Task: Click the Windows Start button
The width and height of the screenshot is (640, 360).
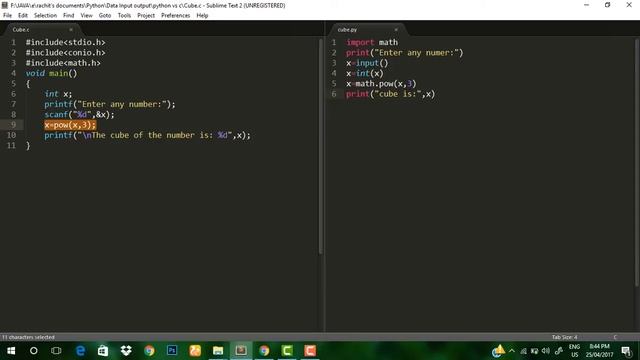Action: [11, 351]
